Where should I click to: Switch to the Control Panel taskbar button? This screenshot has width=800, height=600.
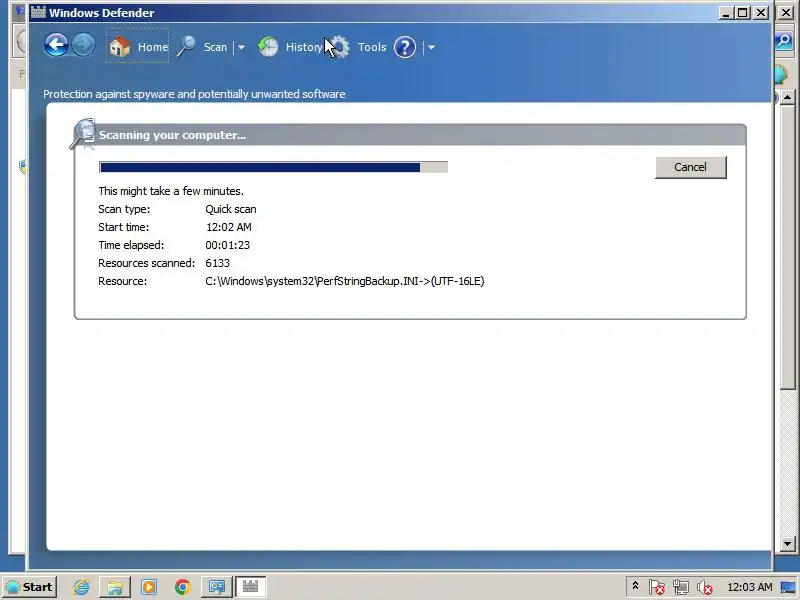pyautogui.click(x=217, y=587)
